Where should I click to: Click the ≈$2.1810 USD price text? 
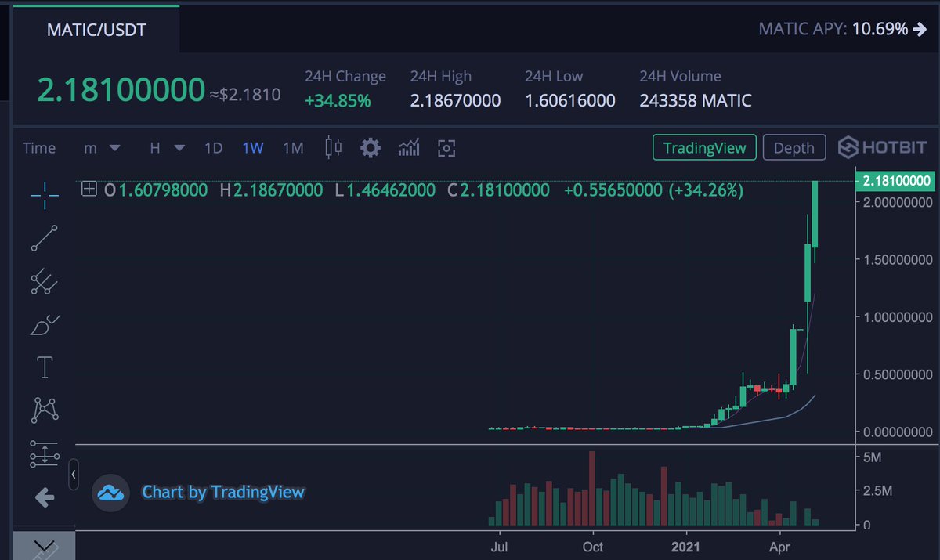[245, 96]
